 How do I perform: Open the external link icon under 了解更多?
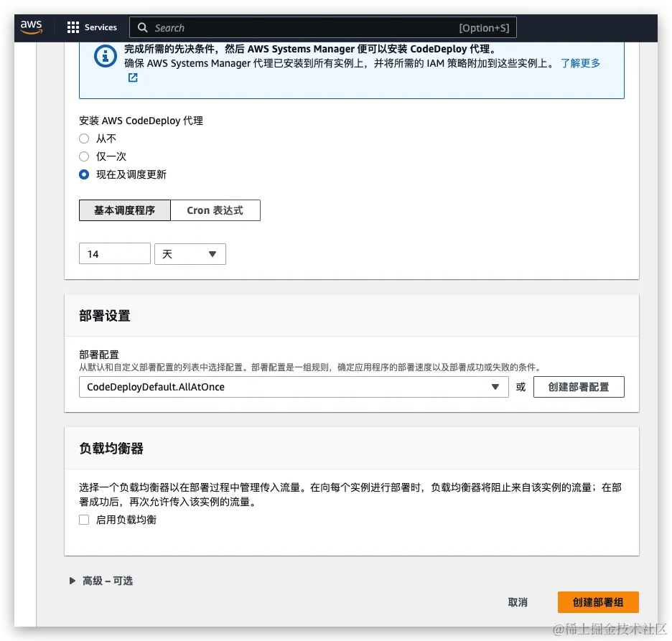(133, 78)
